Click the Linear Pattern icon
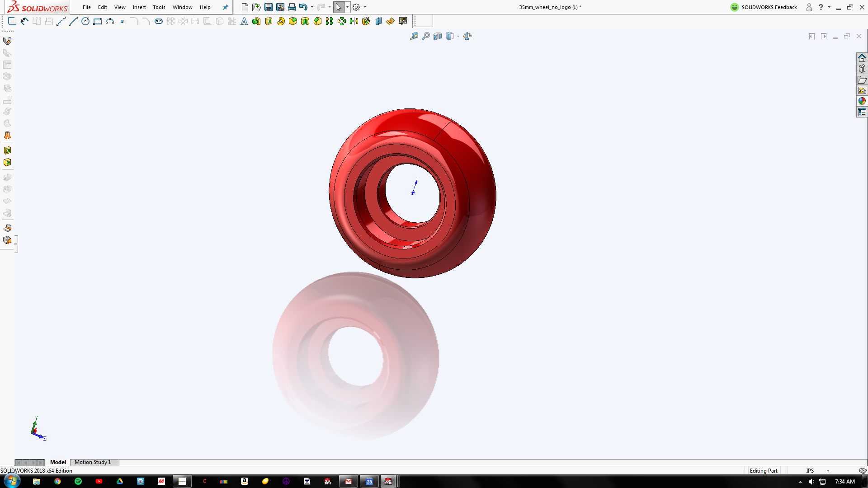This screenshot has height=488, width=868. [x=330, y=21]
